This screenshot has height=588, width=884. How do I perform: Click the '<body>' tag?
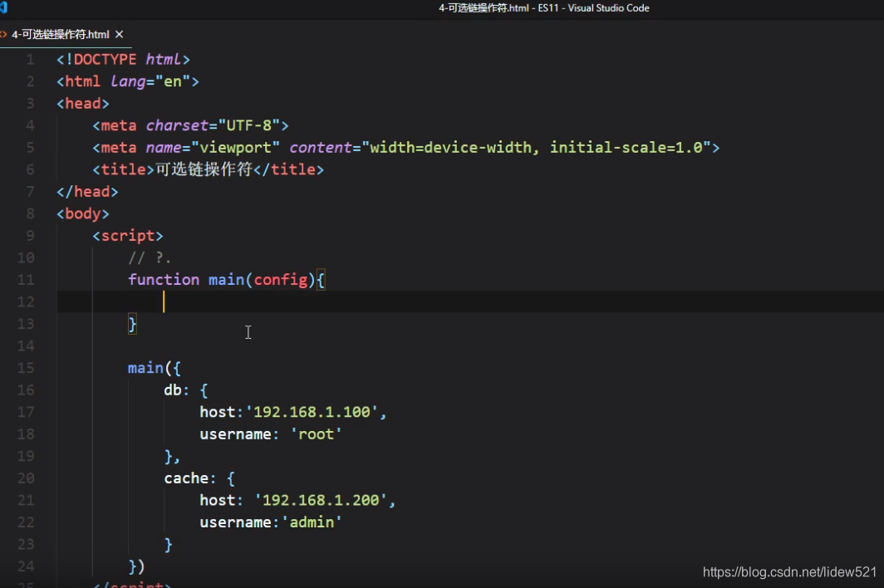(82, 213)
